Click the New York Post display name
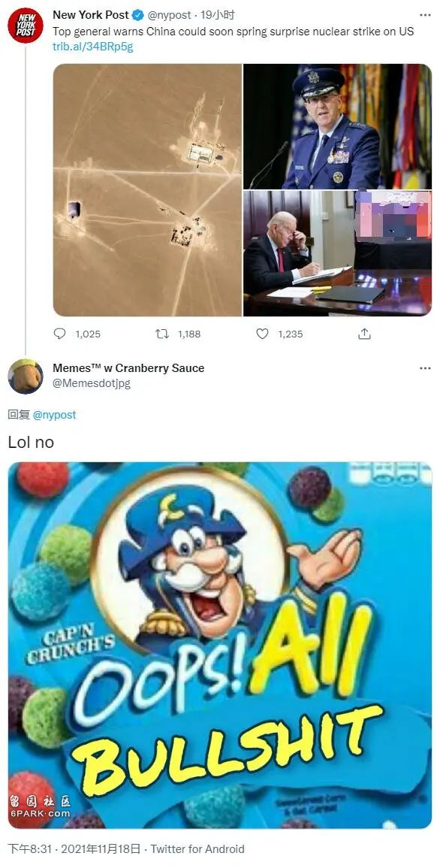437x868 pixels. pos(91,15)
